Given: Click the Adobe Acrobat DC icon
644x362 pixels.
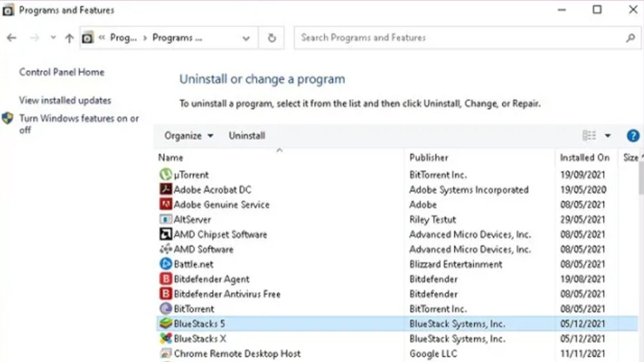Looking at the screenshot, I should (165, 189).
